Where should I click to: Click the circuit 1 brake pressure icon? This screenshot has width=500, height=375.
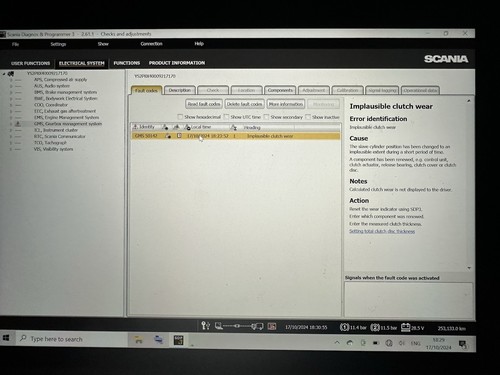pyautogui.click(x=344, y=327)
